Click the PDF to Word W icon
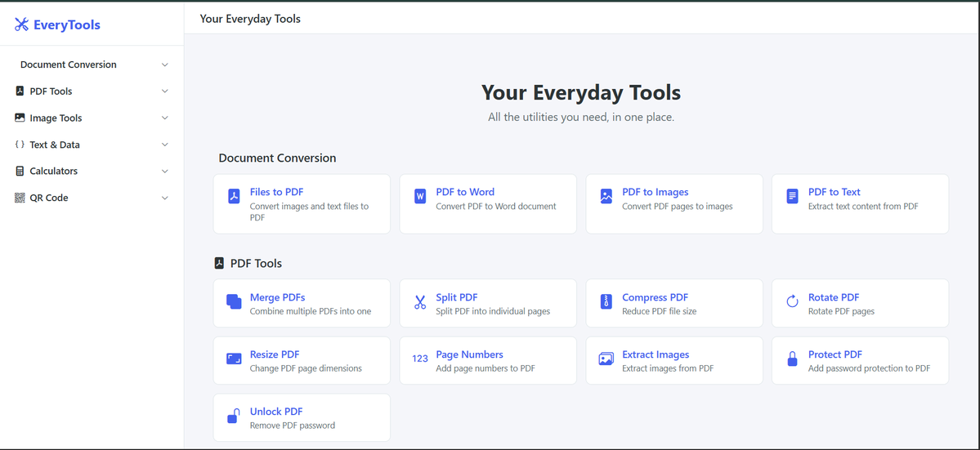The image size is (980, 450). coord(419,197)
